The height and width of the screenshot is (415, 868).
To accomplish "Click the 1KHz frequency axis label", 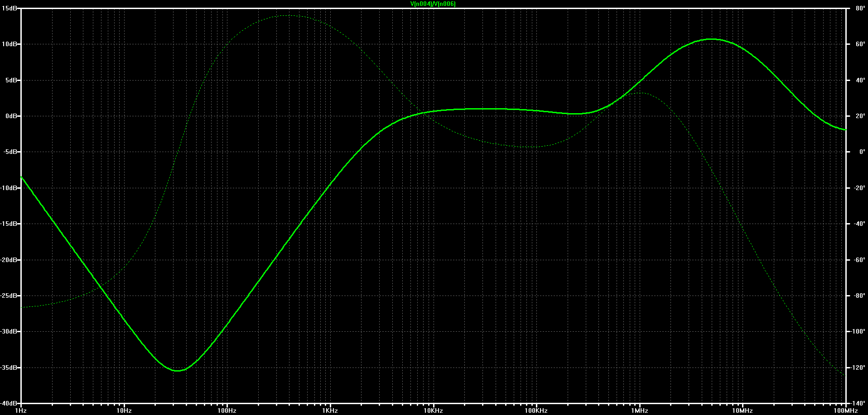I will coord(330,410).
